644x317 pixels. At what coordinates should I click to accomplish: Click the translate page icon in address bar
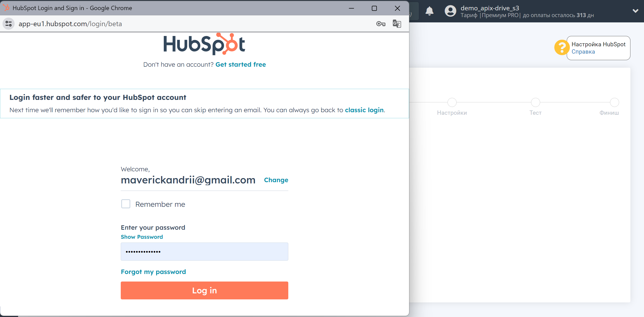coord(397,23)
